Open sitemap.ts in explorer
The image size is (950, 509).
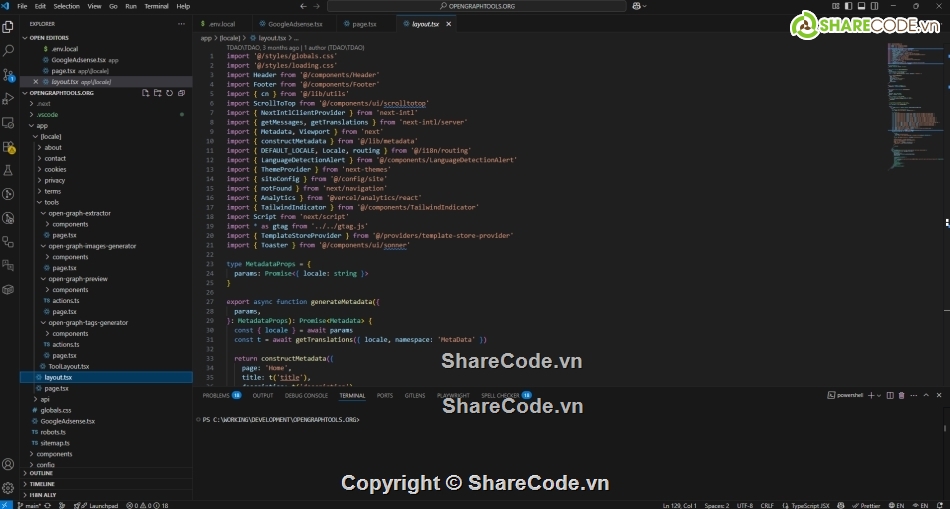click(55, 443)
